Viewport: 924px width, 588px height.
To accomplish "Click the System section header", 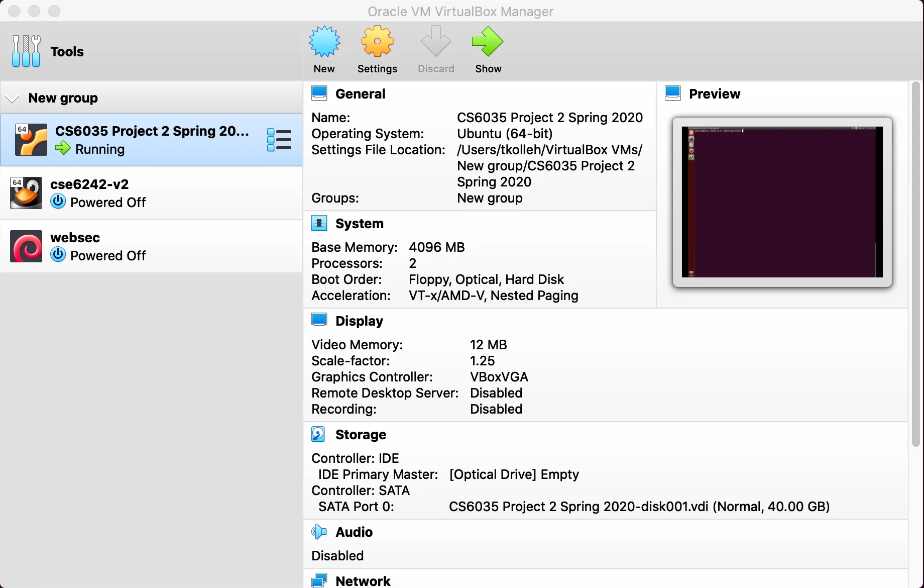I will pos(360,223).
